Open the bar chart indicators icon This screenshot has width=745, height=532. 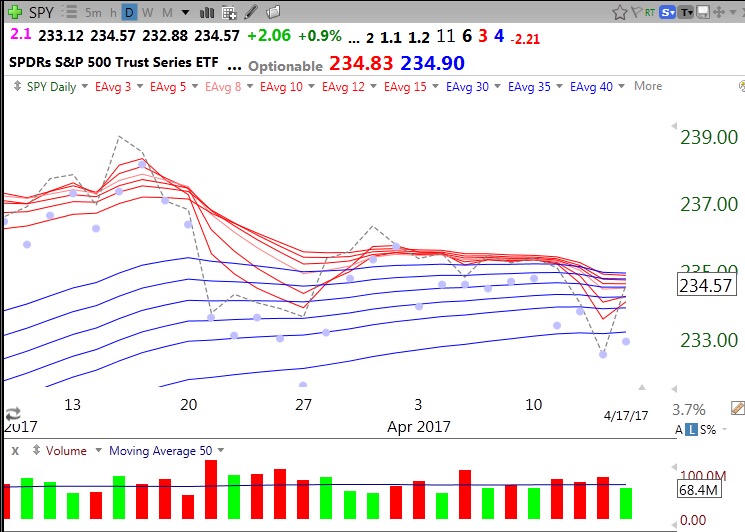(207, 12)
